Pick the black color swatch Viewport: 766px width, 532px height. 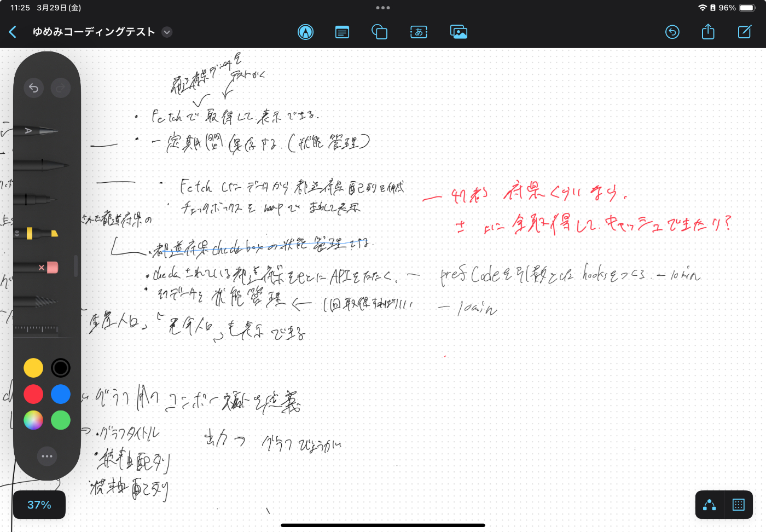tap(61, 368)
